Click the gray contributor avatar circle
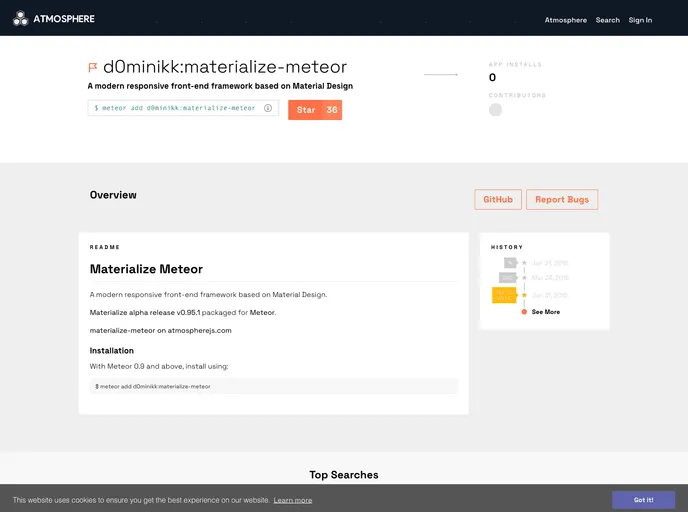This screenshot has width=688, height=512. [495, 110]
